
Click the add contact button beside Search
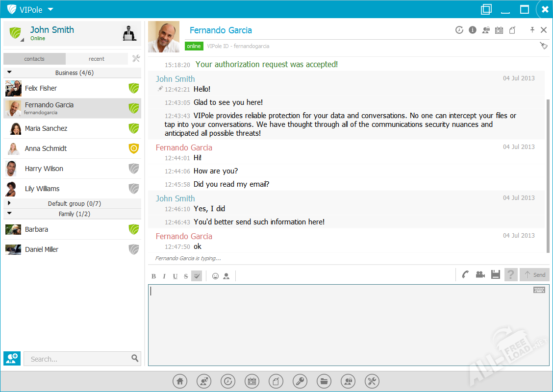click(12, 358)
